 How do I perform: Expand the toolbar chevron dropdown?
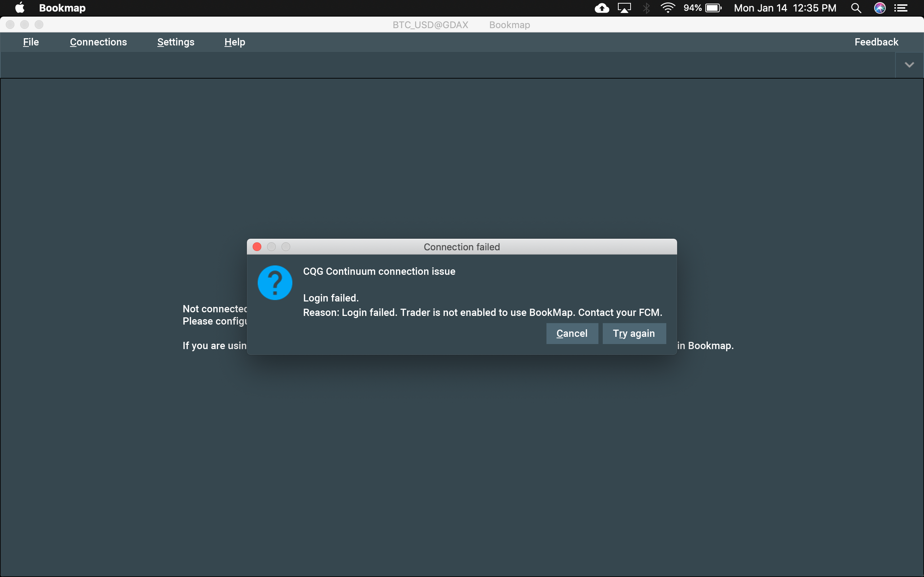(x=909, y=65)
